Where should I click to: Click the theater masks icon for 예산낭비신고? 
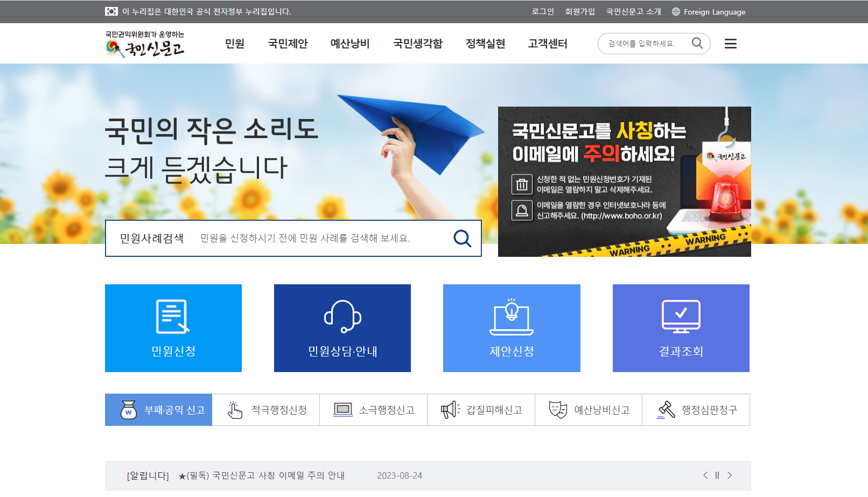(558, 410)
